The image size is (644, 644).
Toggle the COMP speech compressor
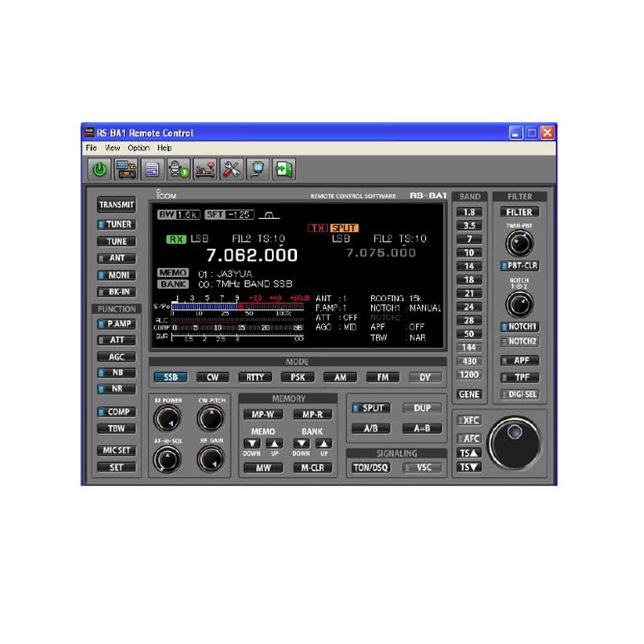(x=117, y=411)
